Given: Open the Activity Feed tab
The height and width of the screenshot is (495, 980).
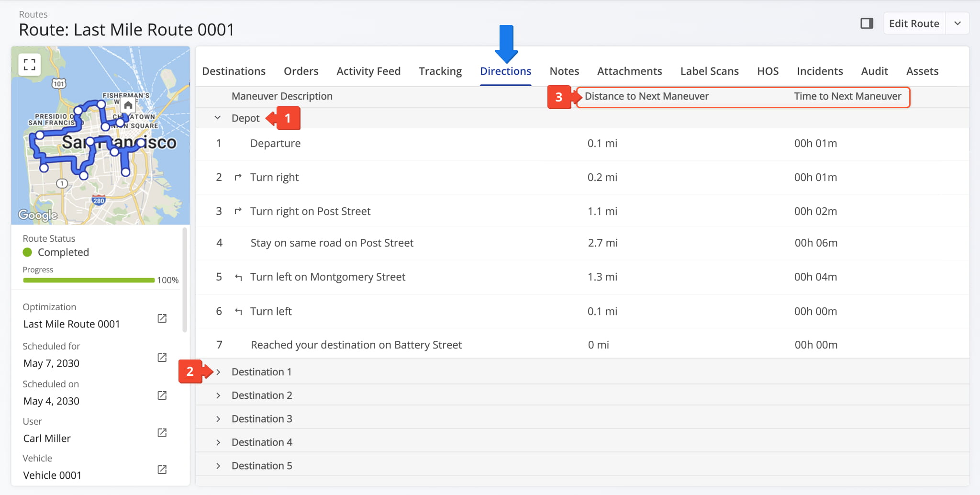Looking at the screenshot, I should [368, 71].
